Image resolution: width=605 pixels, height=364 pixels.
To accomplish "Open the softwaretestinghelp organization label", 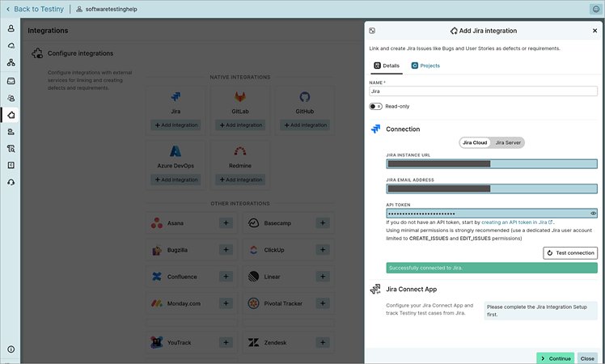I will [x=107, y=9].
